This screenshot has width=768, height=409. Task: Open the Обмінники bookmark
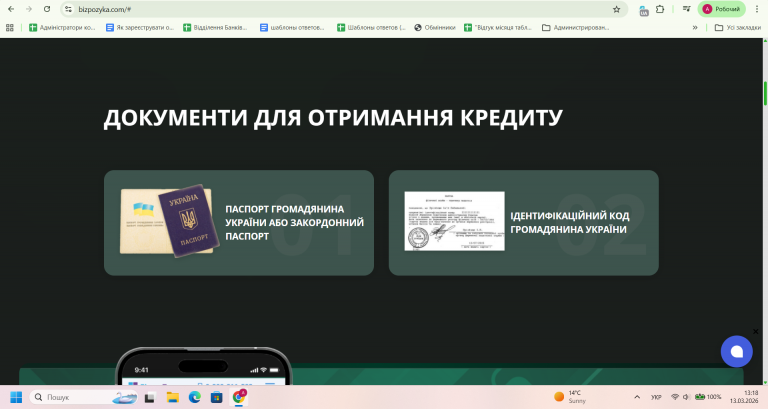coord(435,28)
